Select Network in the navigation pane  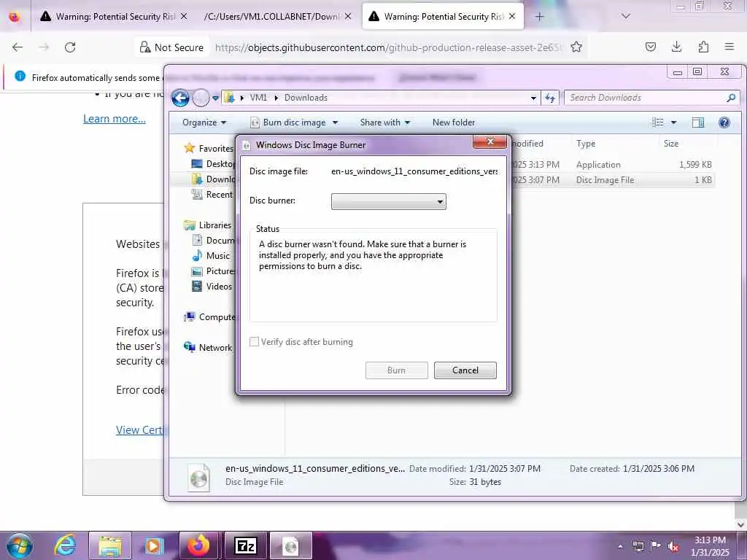208,348
